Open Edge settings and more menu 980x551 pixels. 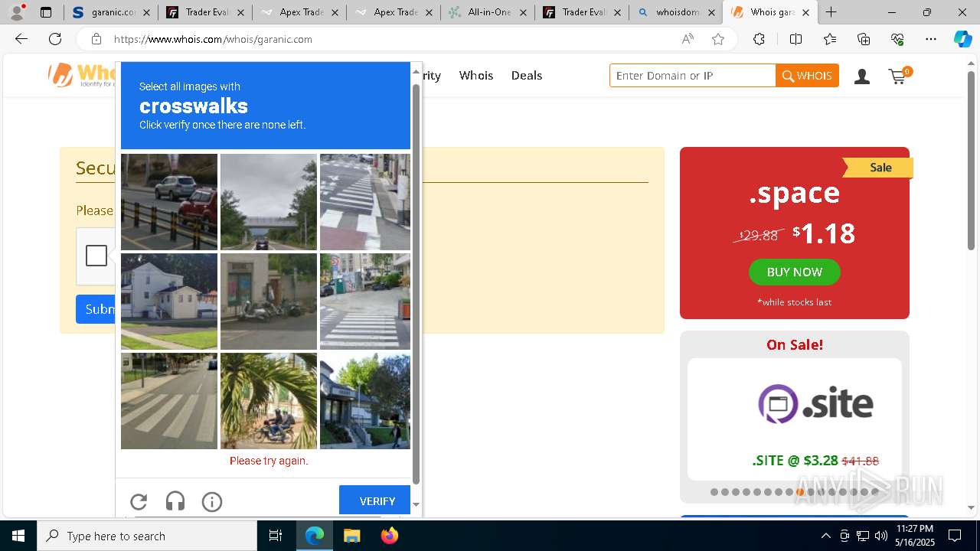[x=931, y=39]
